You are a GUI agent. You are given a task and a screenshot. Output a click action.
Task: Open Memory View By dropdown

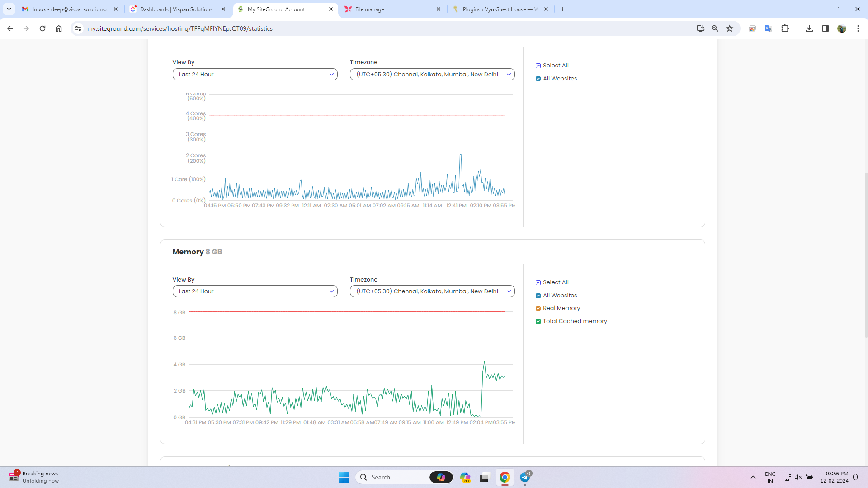(255, 291)
